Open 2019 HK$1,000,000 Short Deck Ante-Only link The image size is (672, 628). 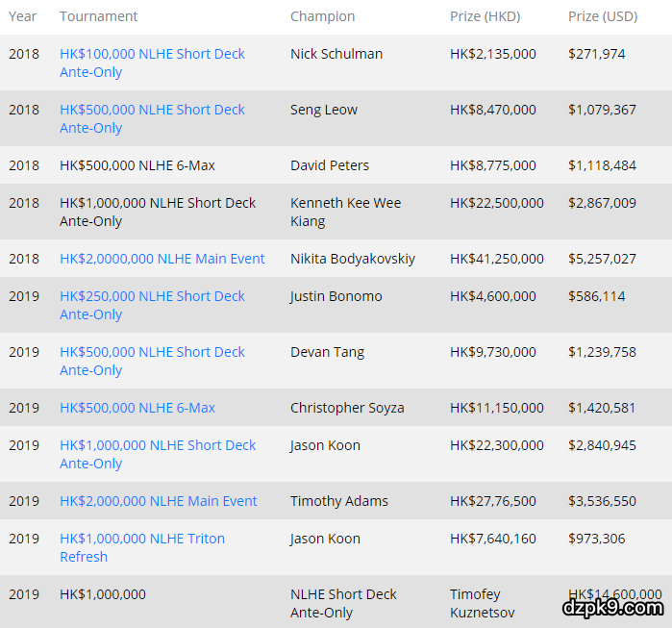click(x=158, y=446)
